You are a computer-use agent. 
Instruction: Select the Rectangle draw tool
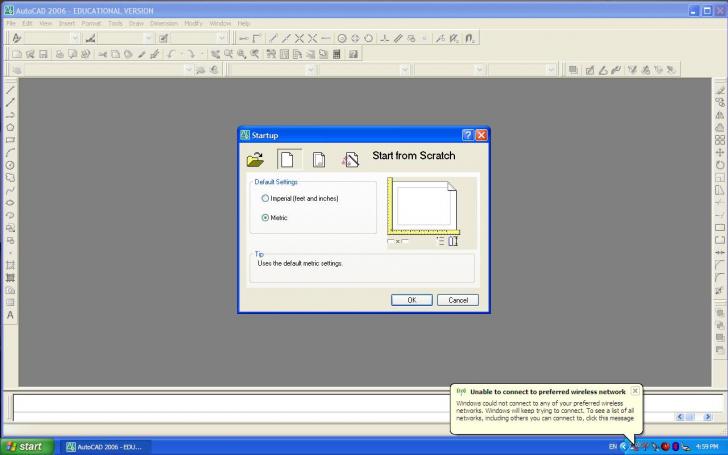pos(10,140)
